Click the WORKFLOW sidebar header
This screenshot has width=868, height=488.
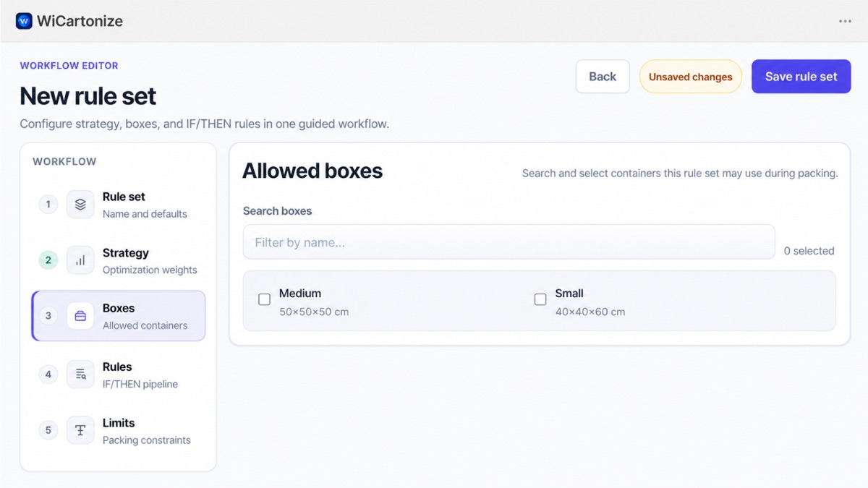(64, 162)
